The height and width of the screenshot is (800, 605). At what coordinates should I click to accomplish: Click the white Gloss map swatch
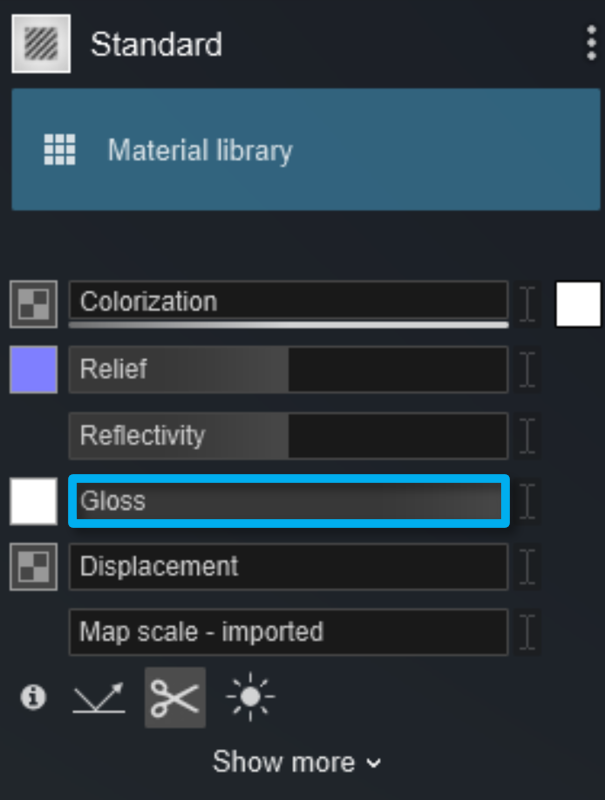(x=34, y=501)
